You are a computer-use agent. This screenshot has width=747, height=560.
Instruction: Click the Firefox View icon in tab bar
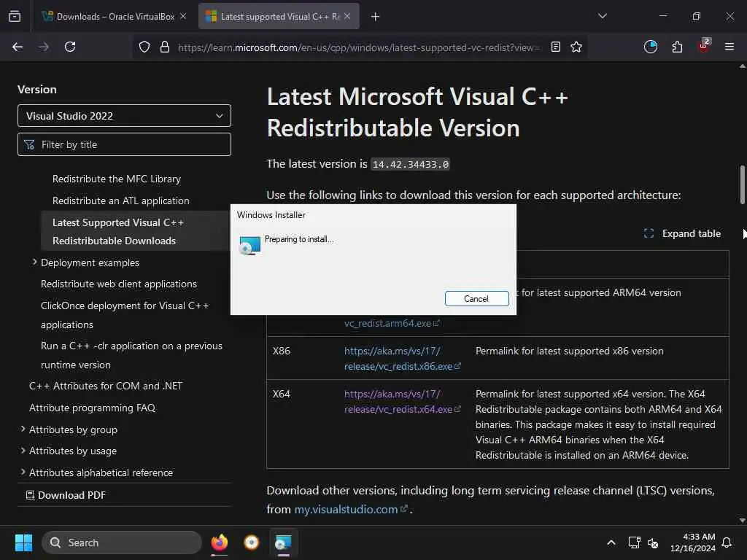coord(15,17)
